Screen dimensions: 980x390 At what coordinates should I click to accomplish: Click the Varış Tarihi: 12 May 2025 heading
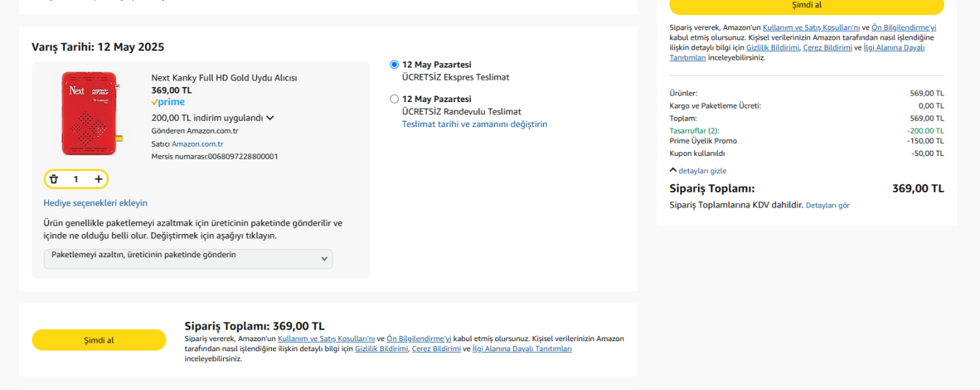(98, 47)
